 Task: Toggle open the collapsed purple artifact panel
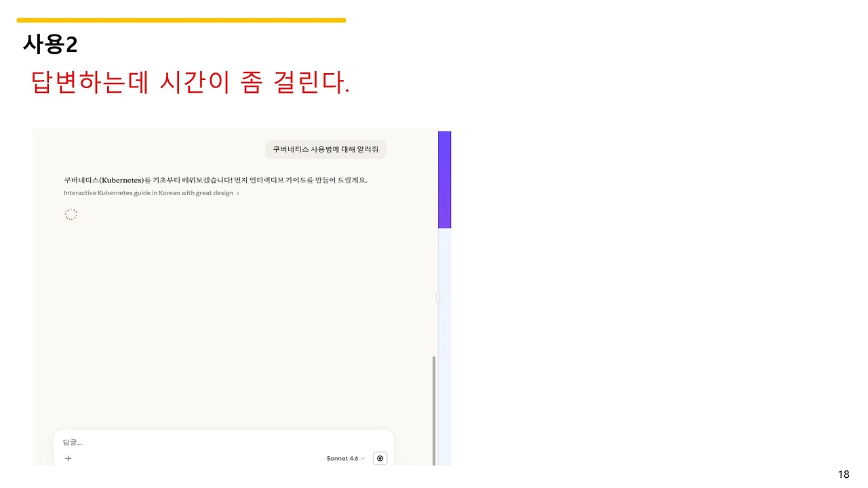(444, 178)
